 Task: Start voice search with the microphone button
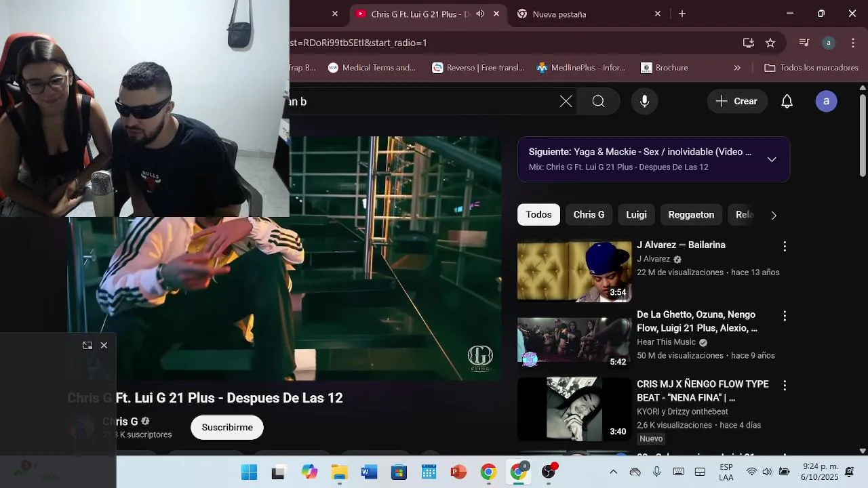point(644,102)
